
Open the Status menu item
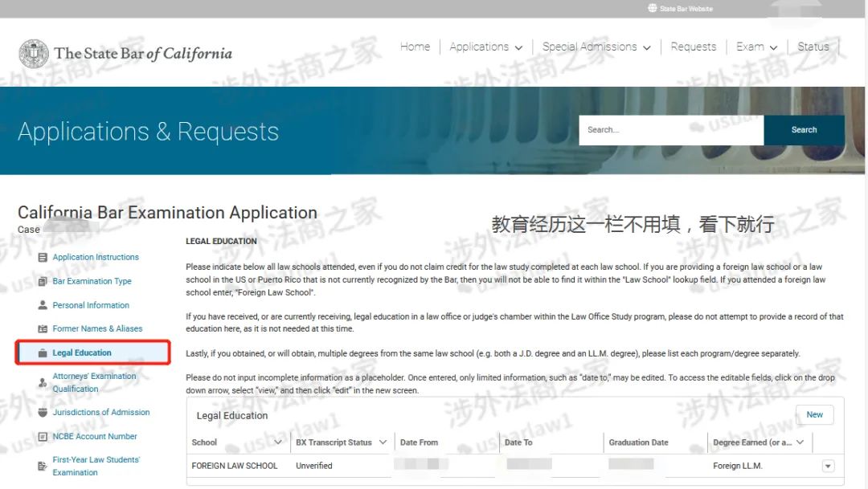[813, 47]
